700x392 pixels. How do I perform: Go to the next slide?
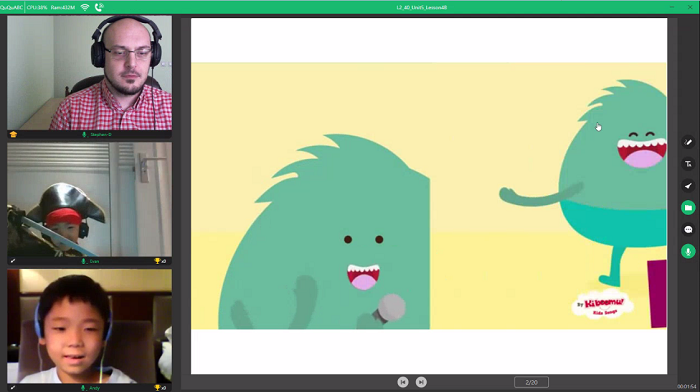pyautogui.click(x=421, y=382)
